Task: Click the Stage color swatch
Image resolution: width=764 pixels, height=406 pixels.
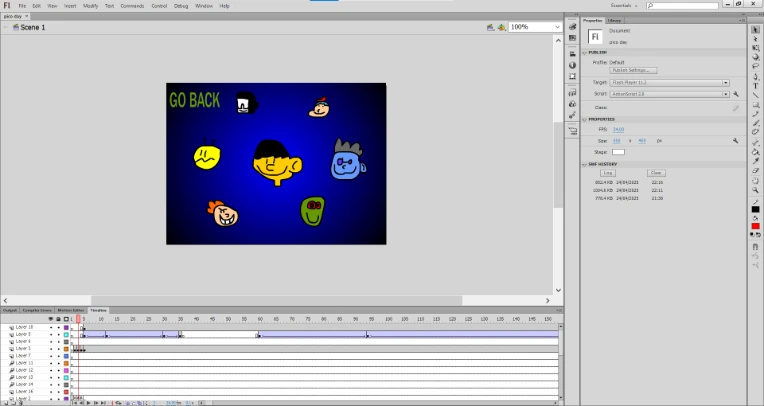Action: [618, 152]
